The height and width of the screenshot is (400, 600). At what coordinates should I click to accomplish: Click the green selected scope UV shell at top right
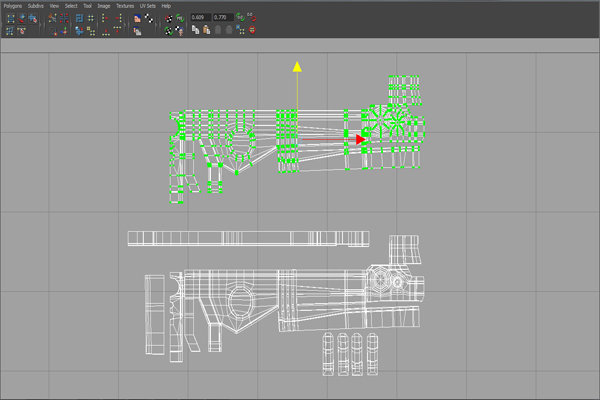click(404, 90)
